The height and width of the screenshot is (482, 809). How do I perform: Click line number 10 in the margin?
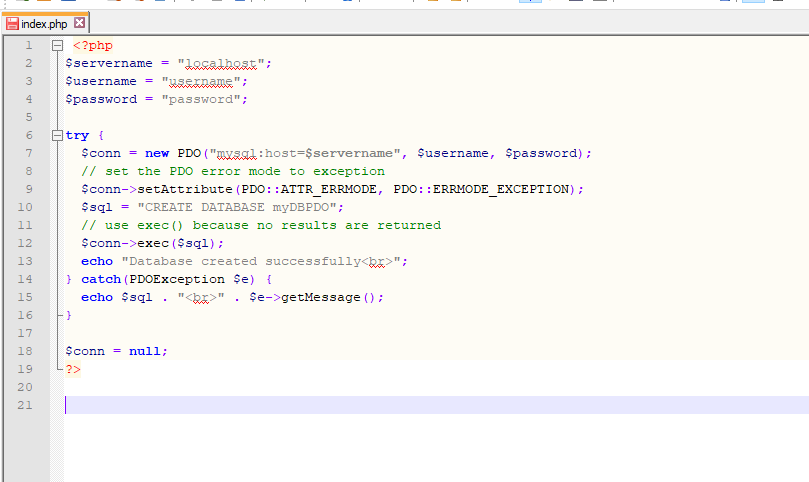(x=26, y=207)
